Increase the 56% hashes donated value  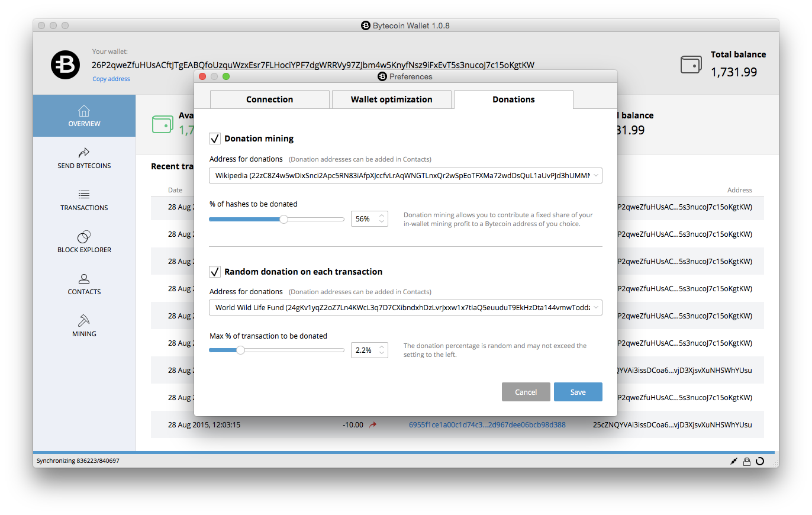382,215
